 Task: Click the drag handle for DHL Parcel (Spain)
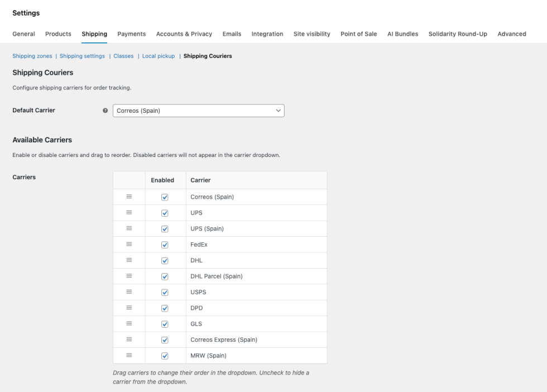(x=129, y=276)
